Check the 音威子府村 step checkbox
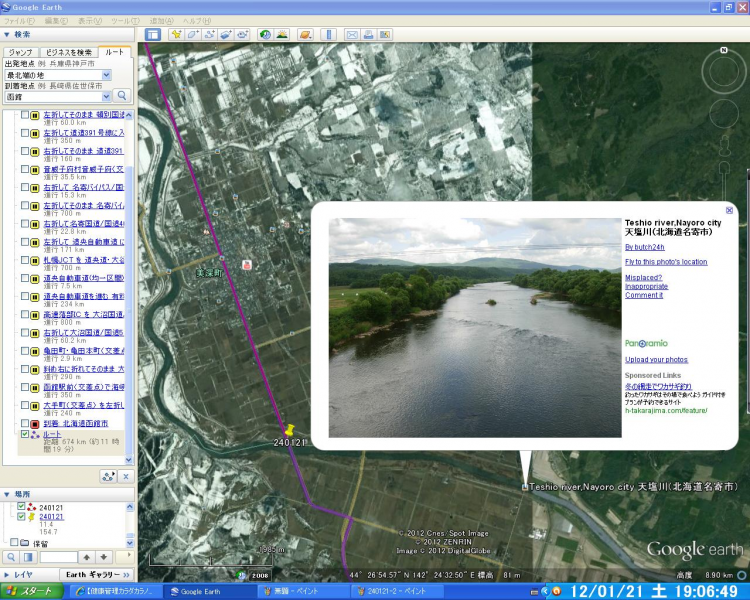750x600 pixels. 25,169
